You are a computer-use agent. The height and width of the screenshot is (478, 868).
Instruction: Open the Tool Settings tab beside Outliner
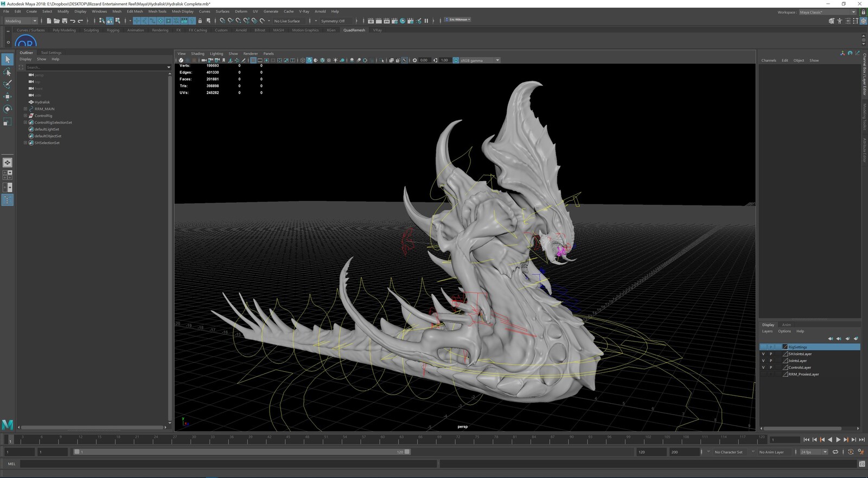(x=51, y=53)
